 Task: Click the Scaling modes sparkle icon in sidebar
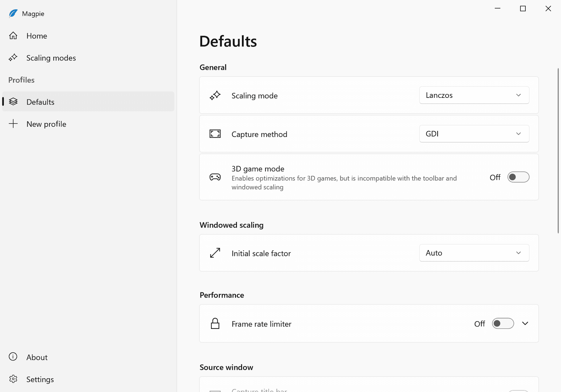(x=13, y=58)
